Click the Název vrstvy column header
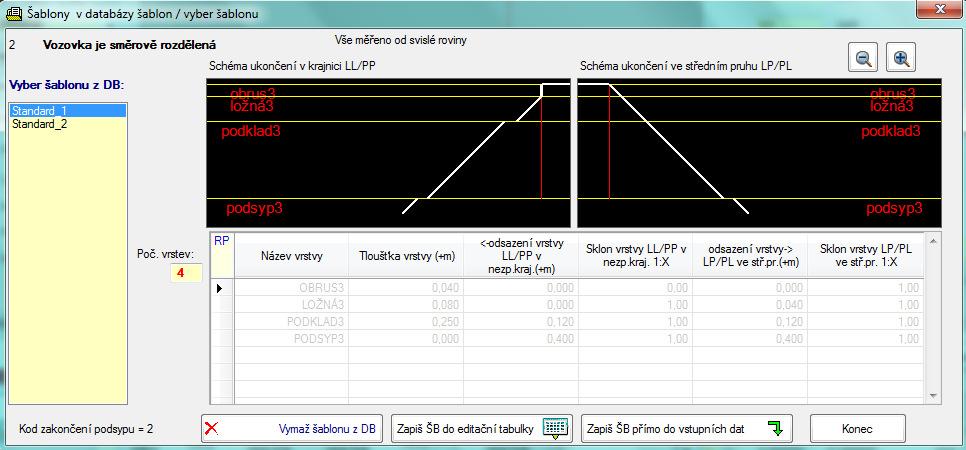 point(291,256)
